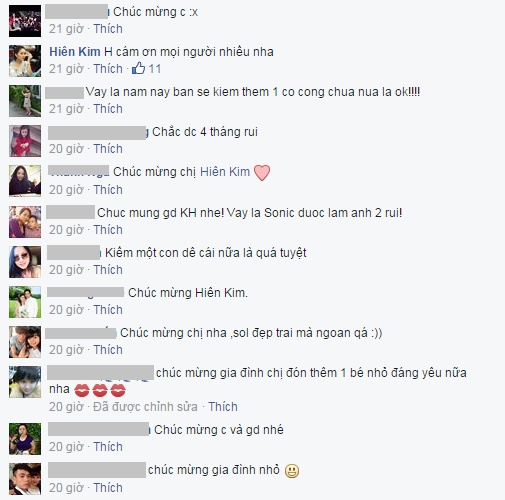Click Hiên Kim's profile picture thumbnail
505x500 pixels.
coord(25,61)
